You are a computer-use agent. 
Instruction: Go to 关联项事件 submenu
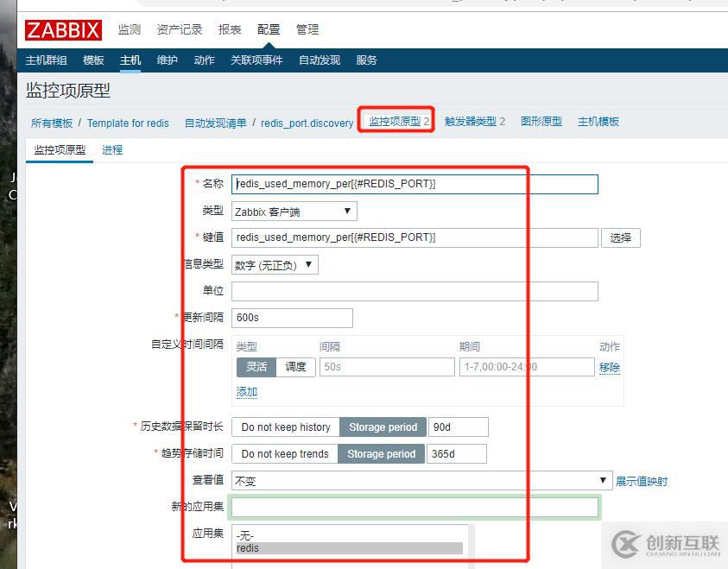tap(256, 60)
